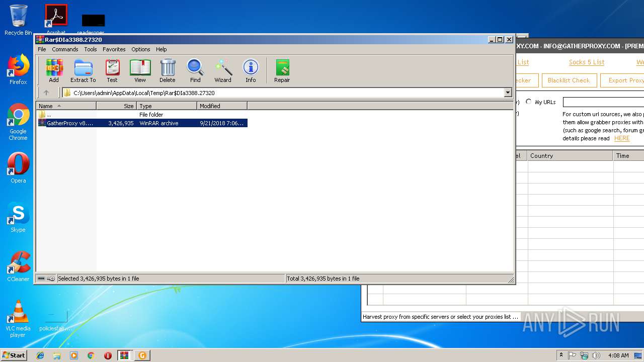Screen dimensions: 644x362
Task: Click the Delete trash can icon
Action: point(168,70)
